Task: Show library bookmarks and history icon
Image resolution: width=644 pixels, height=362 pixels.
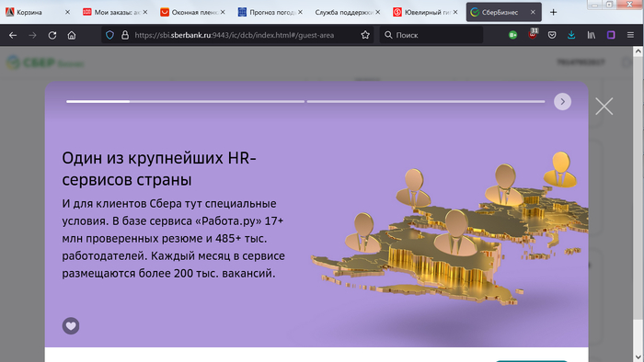Action: tap(591, 35)
